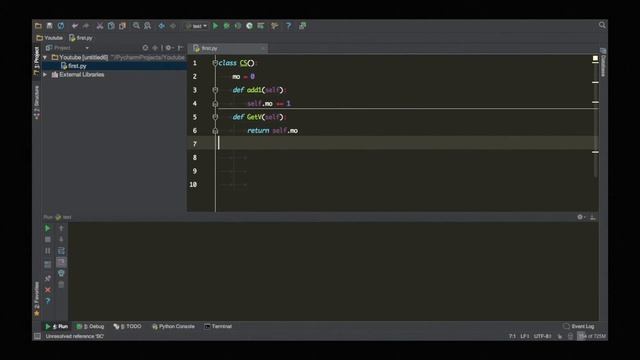The width and height of the screenshot is (640, 360).
Task: Click the Print icon in the Run panel
Action: [61, 273]
